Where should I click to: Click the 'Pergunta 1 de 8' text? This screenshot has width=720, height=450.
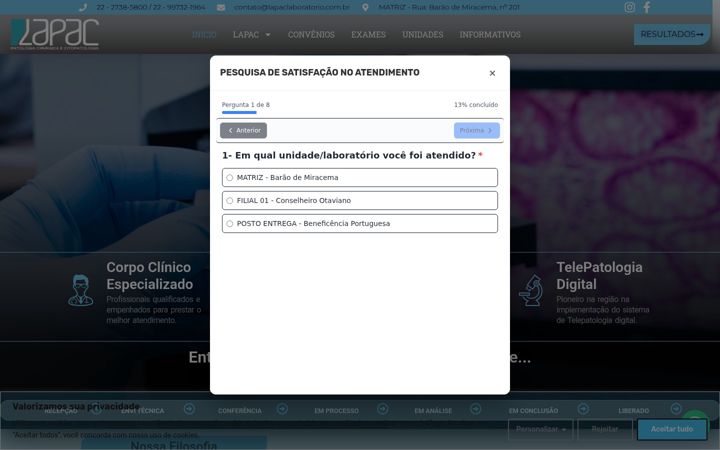[x=246, y=105]
